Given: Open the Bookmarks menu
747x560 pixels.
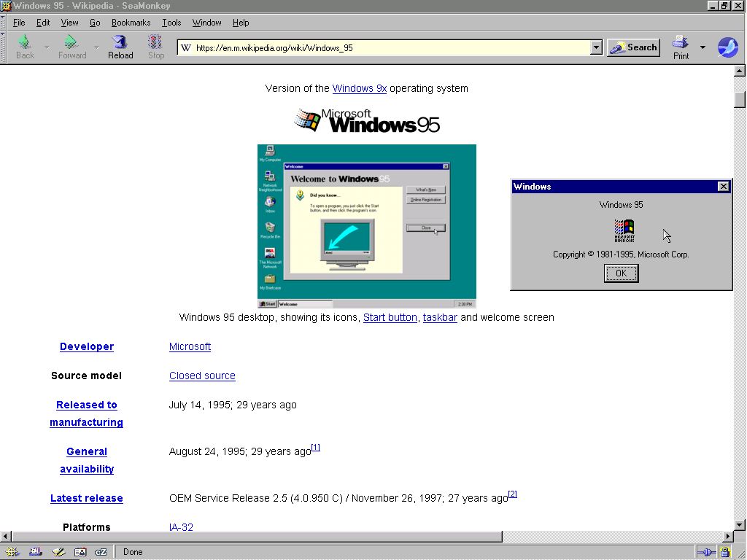Looking at the screenshot, I should coord(131,23).
